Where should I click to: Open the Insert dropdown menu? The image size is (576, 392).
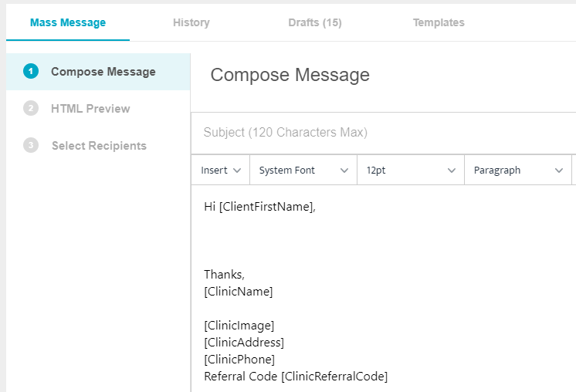point(220,171)
